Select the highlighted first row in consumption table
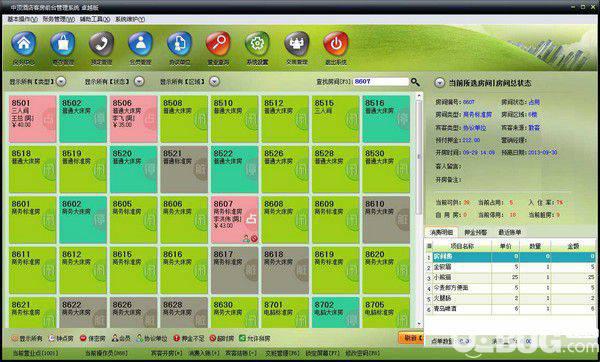Viewport: 600px width, 362px height. [511, 256]
